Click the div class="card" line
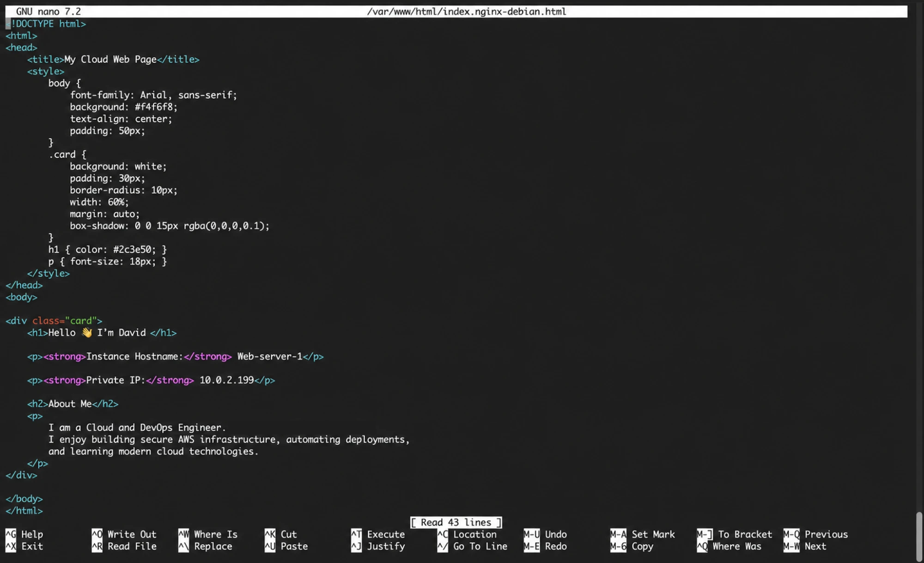Viewport: 924px width, 563px height. click(x=54, y=321)
